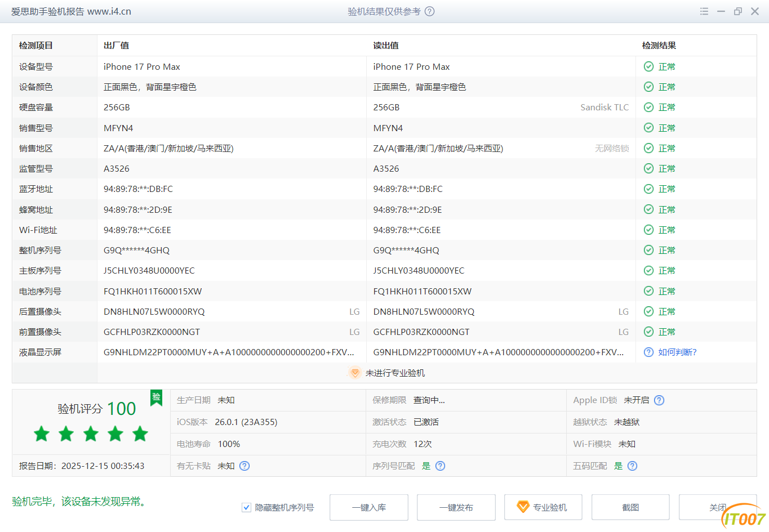
Task: Click the green check icon for 销售地区 row
Action: 649,148
